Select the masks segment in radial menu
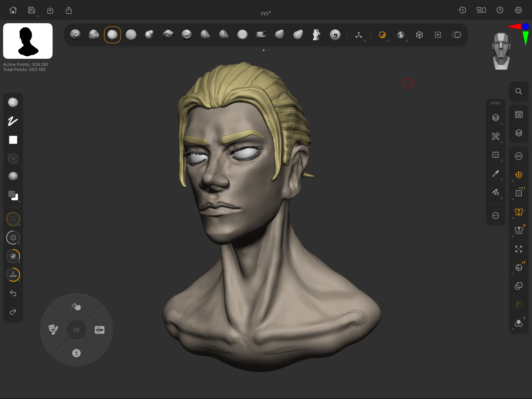Viewport: 532px width, 399px height. click(x=53, y=329)
